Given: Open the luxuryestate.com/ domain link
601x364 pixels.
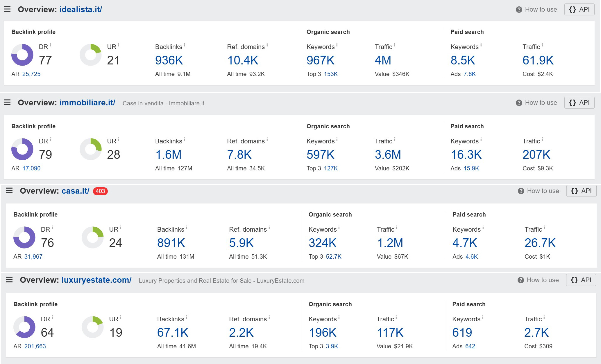Looking at the screenshot, I should pyautogui.click(x=96, y=280).
